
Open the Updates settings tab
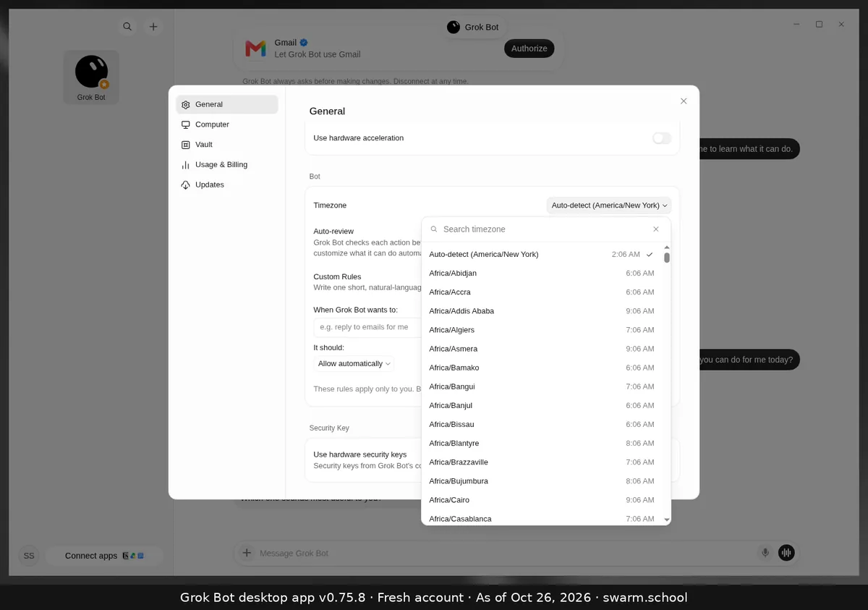227,185
